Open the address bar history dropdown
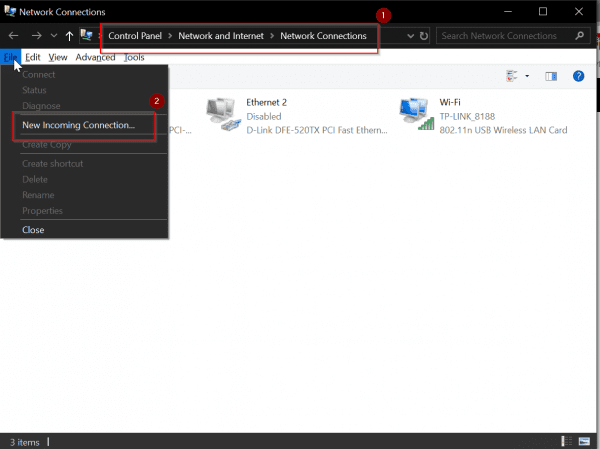The image size is (600, 449). pyautogui.click(x=408, y=35)
